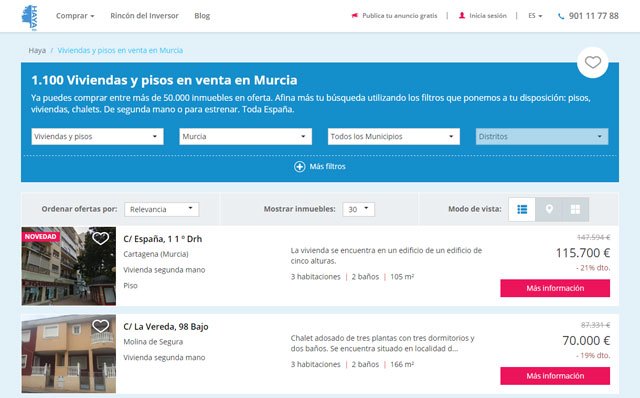Open Mostrar inmuebles 30 dropdown
Image resolution: width=640 pixels, height=398 pixels.
358,209
